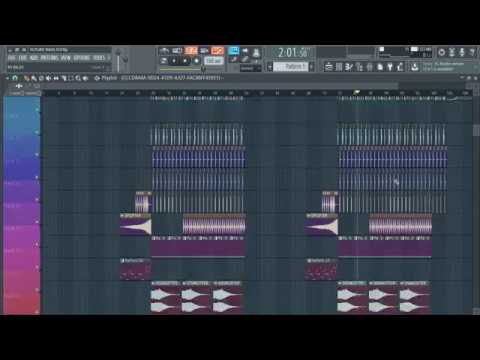Click the arrow right of the Pattern selector
This screenshot has height=360, width=480.
312,67
